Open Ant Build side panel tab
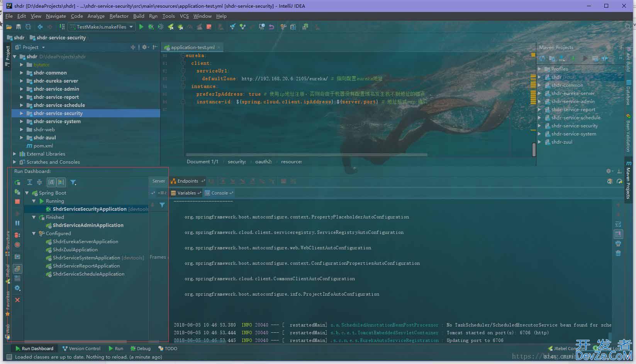The height and width of the screenshot is (364, 636). click(629, 59)
